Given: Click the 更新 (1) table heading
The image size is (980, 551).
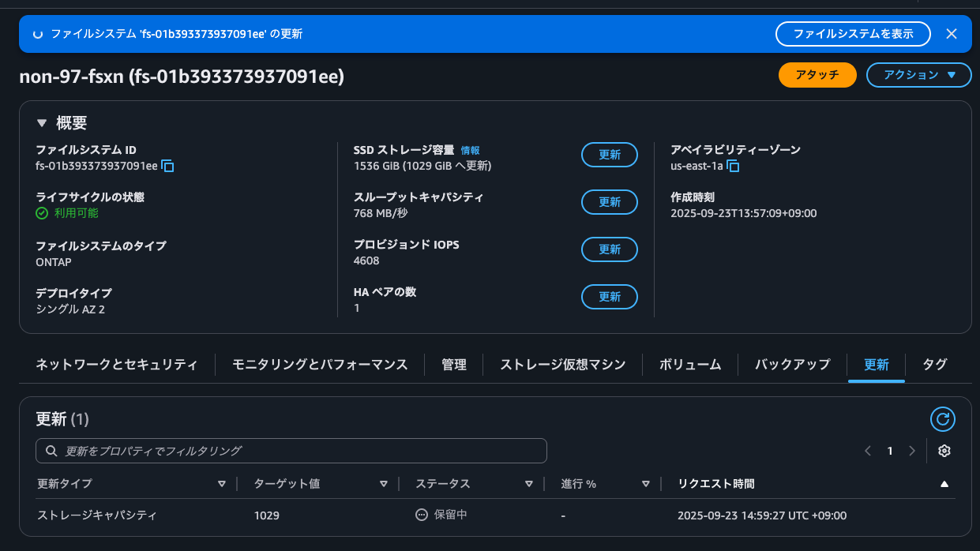Looking at the screenshot, I should tap(63, 419).
